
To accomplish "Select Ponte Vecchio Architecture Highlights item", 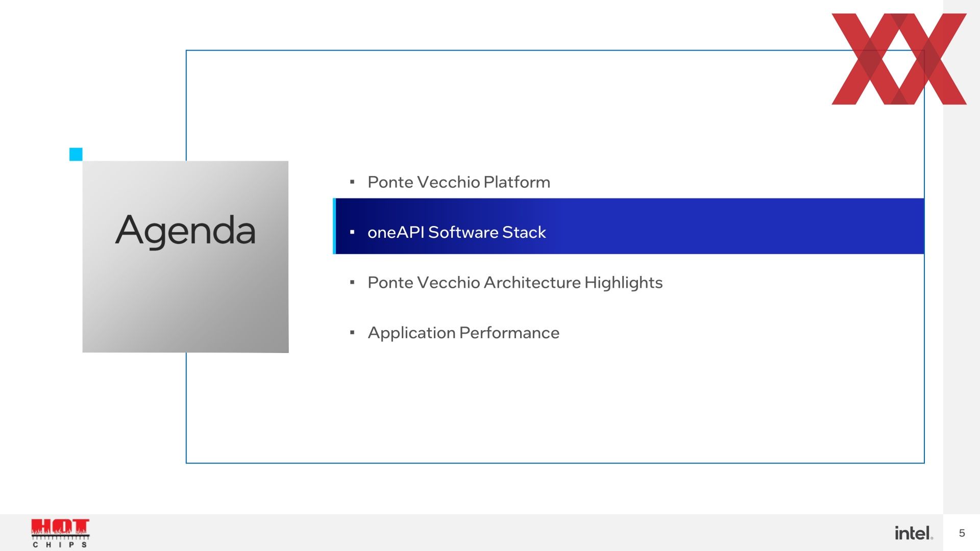I will point(515,283).
